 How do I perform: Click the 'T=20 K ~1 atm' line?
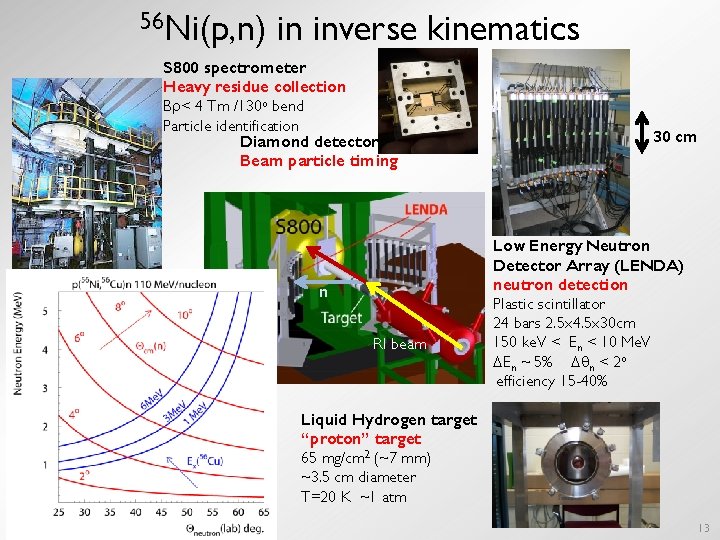pos(354,497)
